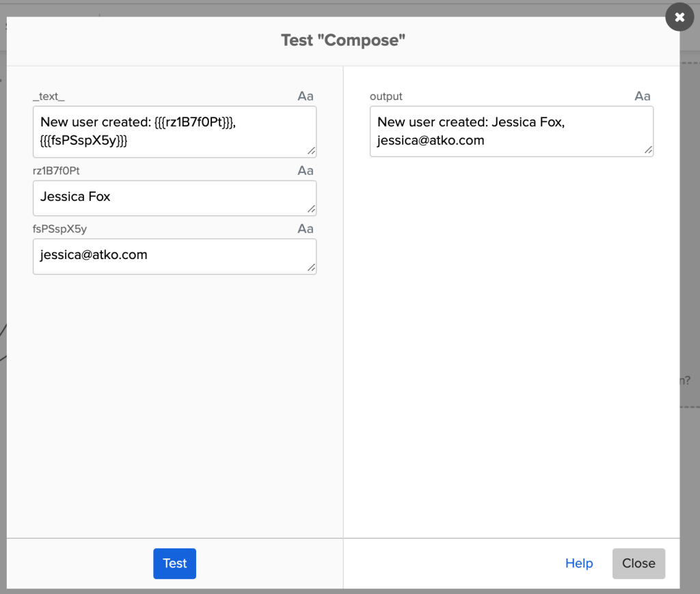Image resolution: width=700 pixels, height=594 pixels.
Task: Click the output field label
Action: [386, 96]
